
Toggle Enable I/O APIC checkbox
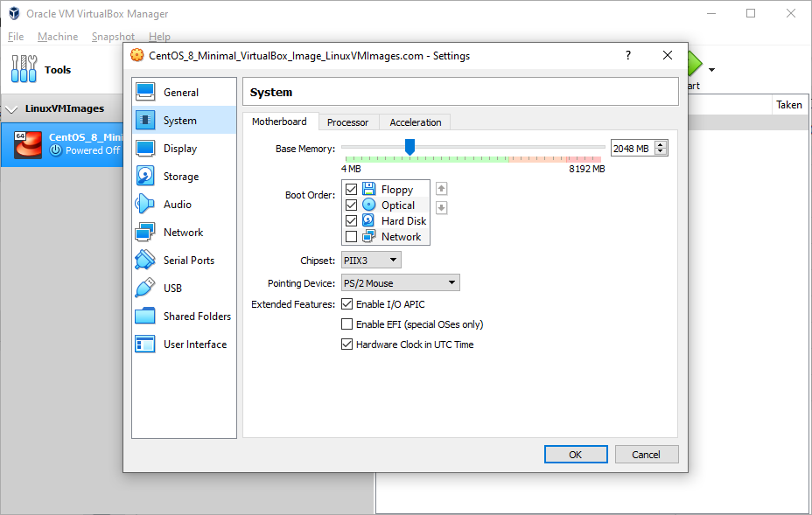(347, 303)
